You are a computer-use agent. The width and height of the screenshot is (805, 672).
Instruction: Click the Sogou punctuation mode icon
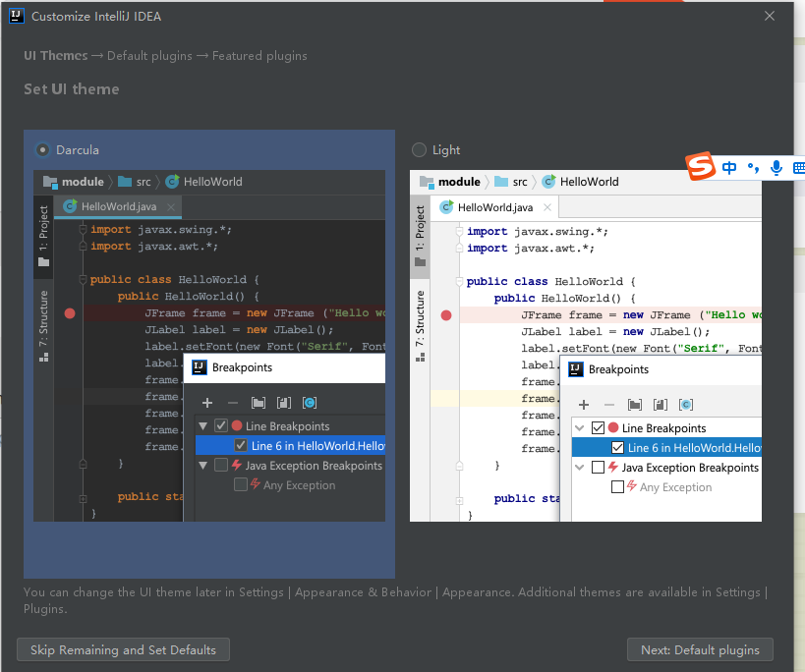753,168
